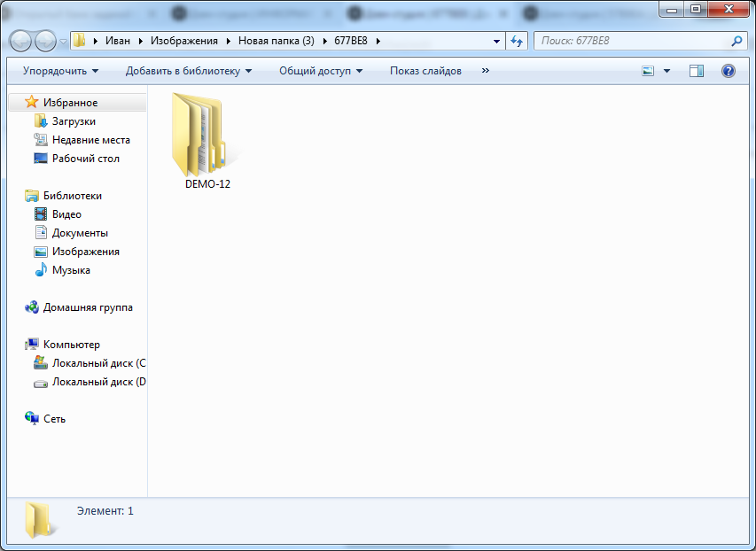Image resolution: width=756 pixels, height=551 pixels.
Task: Select the DEMO-12 folder icon
Action: 199,135
